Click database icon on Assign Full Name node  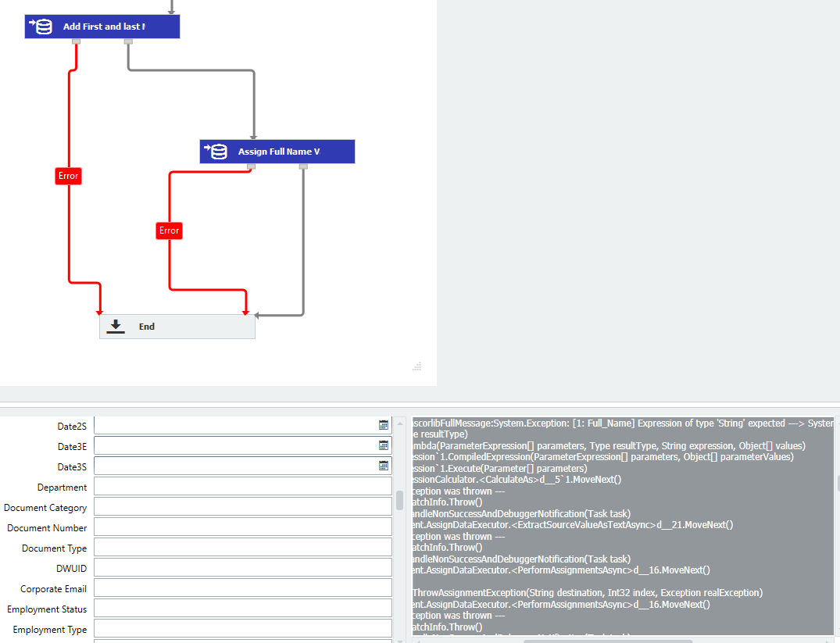point(216,152)
